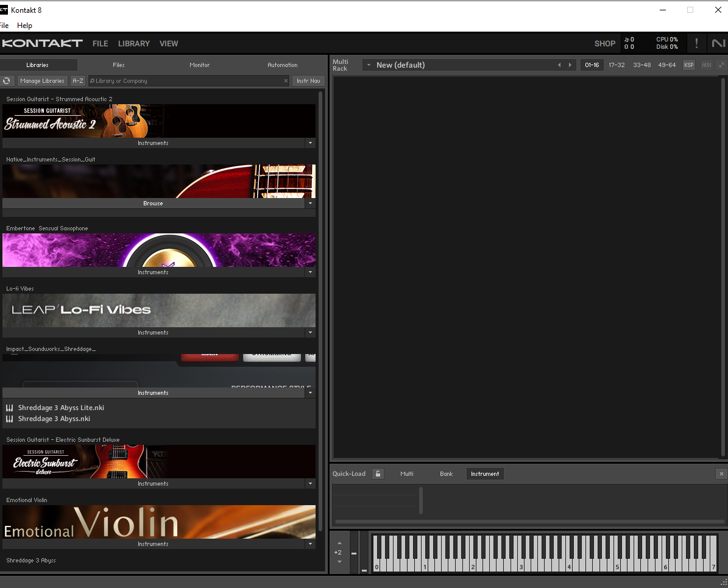Click the Native Instruments NI logo
Screen dimensions: 728x588
click(x=718, y=43)
